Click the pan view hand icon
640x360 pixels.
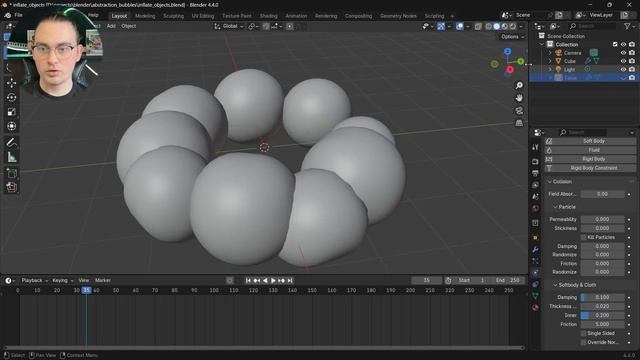pos(519,98)
